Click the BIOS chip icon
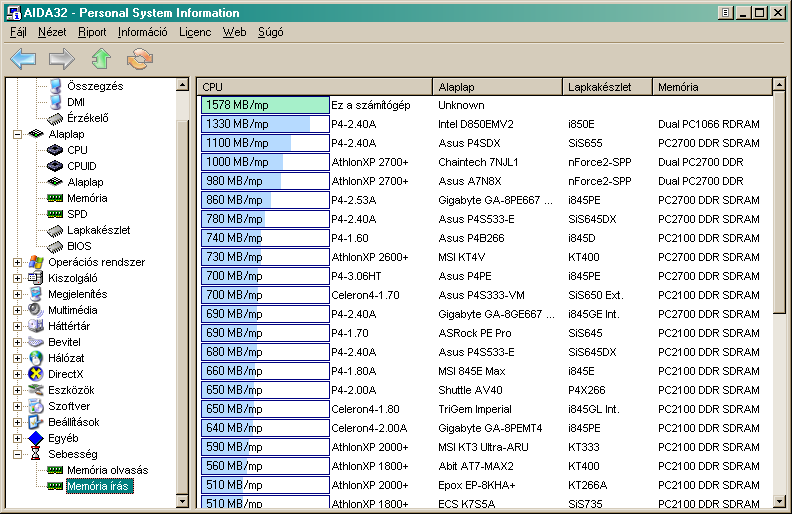Image resolution: width=792 pixels, height=514 pixels. point(55,246)
